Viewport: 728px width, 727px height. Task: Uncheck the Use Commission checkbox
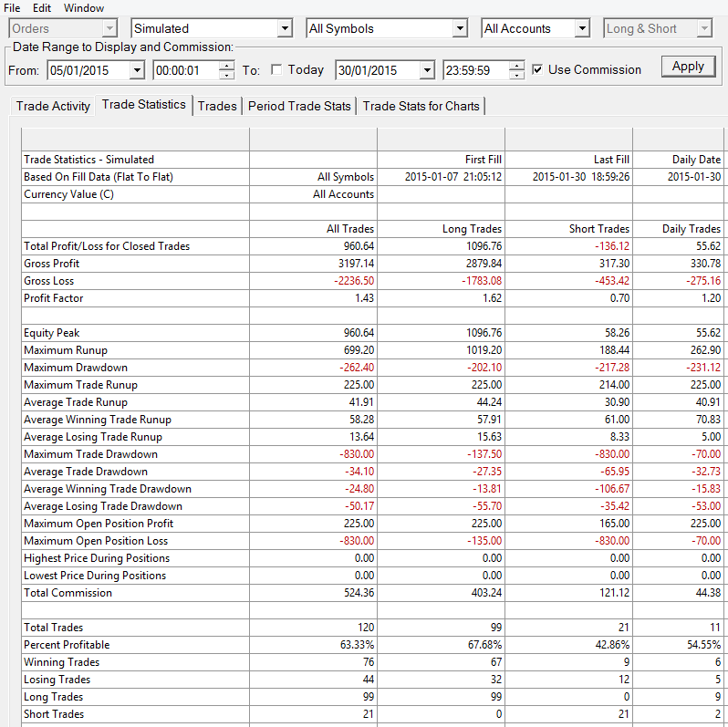point(537,69)
